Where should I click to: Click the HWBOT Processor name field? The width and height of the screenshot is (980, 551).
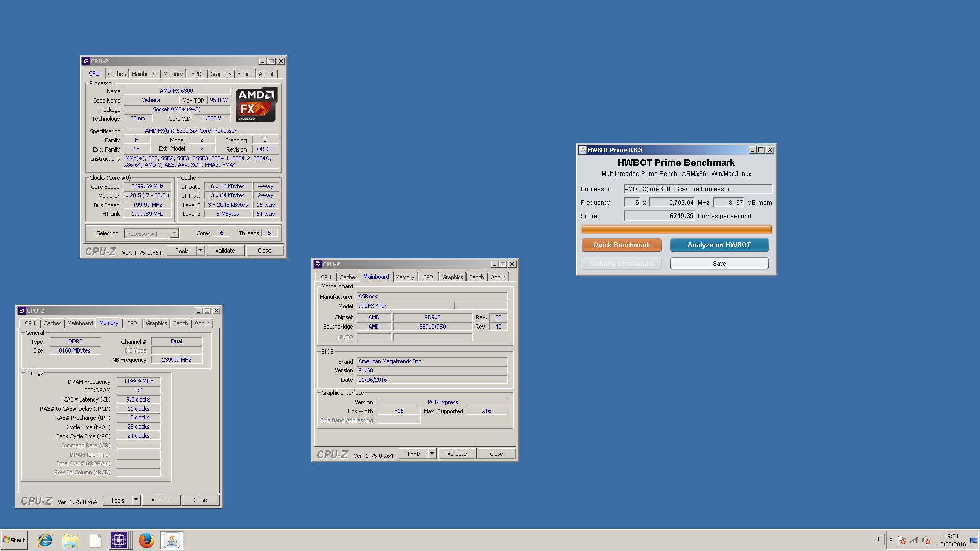pyautogui.click(x=698, y=189)
